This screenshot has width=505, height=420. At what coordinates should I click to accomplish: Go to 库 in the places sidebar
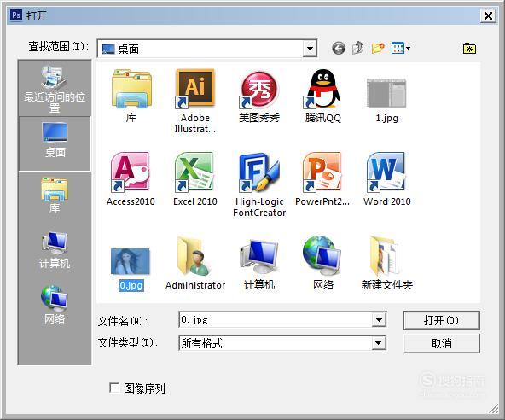point(55,195)
